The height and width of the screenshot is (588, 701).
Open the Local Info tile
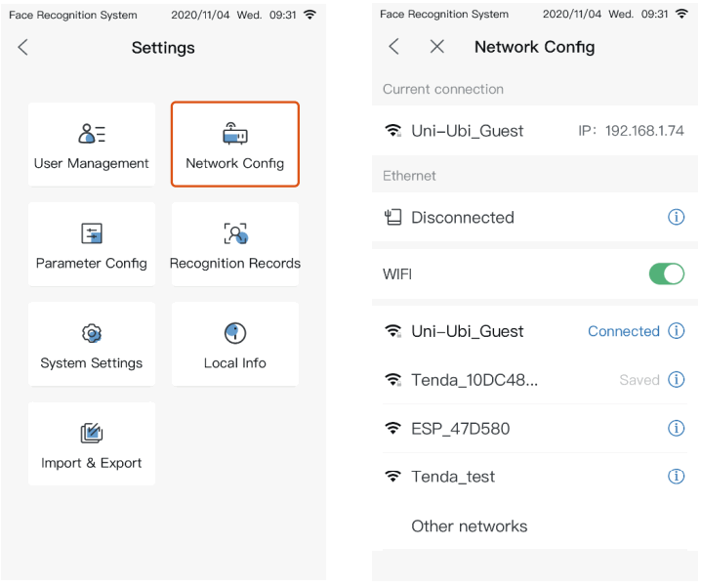tap(234, 344)
